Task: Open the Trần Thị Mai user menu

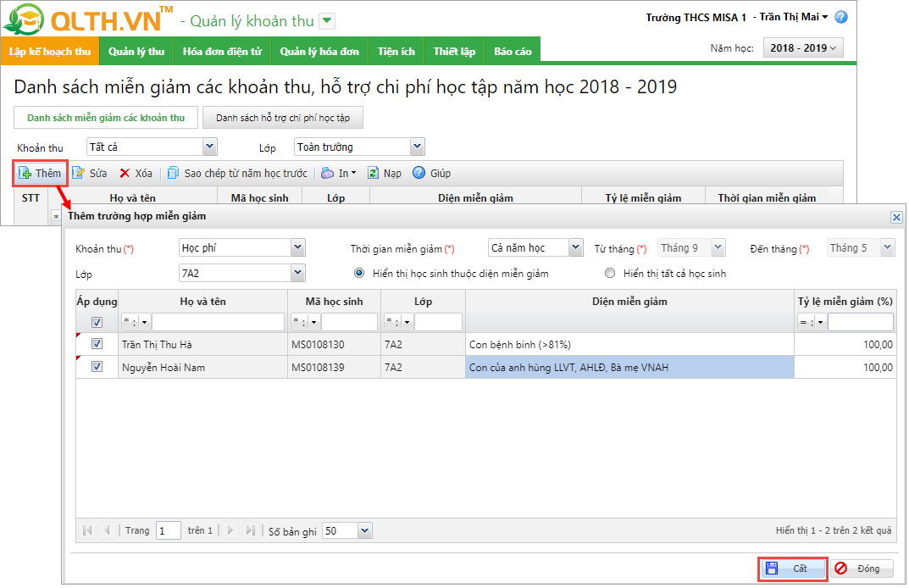Action: (794, 17)
